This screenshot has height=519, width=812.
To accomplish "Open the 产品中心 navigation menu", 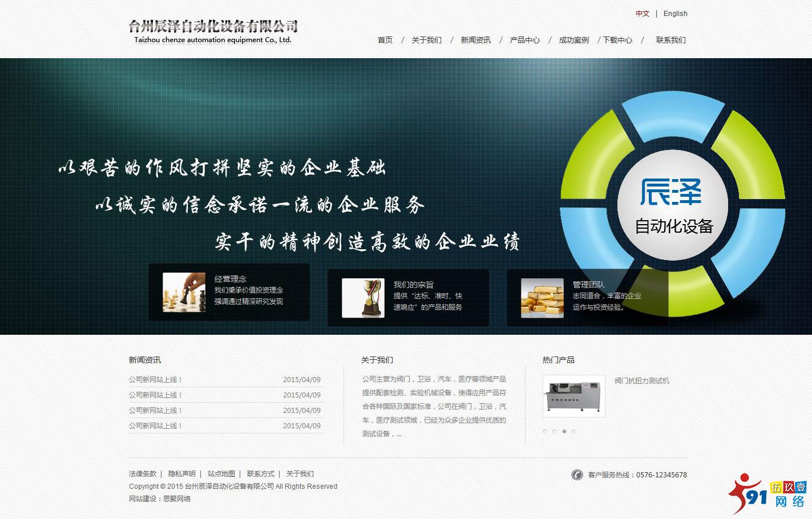I will (x=524, y=40).
